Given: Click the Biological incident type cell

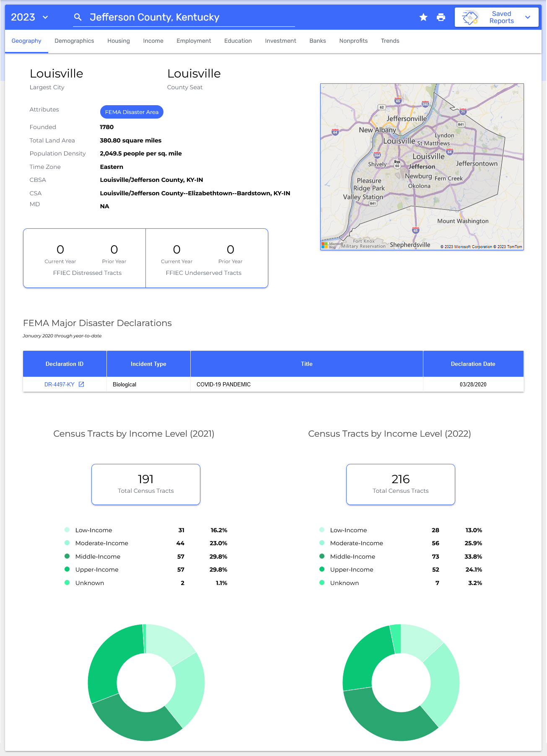Looking at the screenshot, I should coord(148,384).
